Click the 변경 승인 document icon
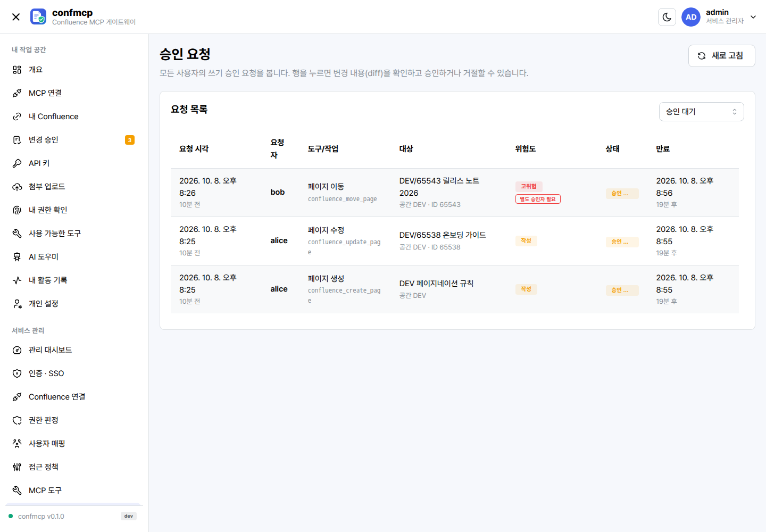 point(17,140)
